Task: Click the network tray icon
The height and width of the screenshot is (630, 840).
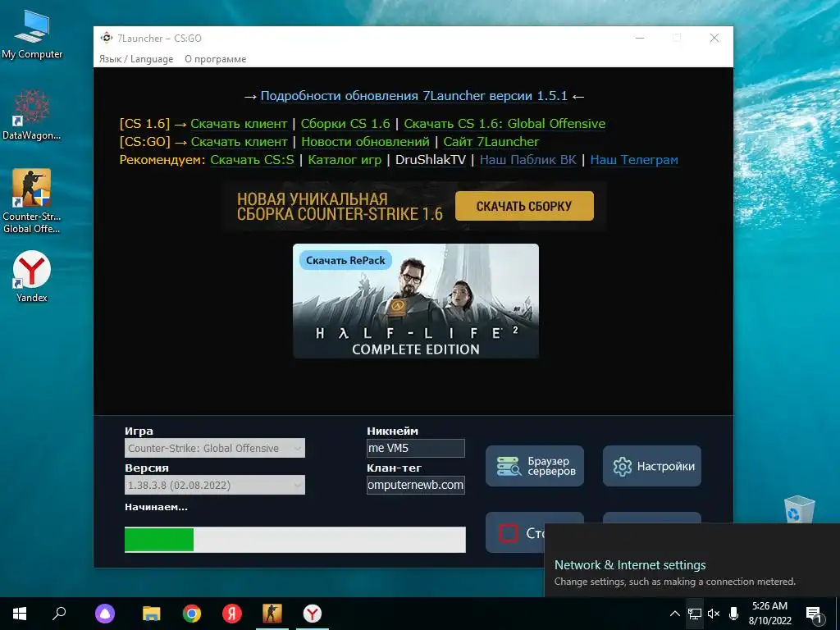Action: click(x=695, y=614)
